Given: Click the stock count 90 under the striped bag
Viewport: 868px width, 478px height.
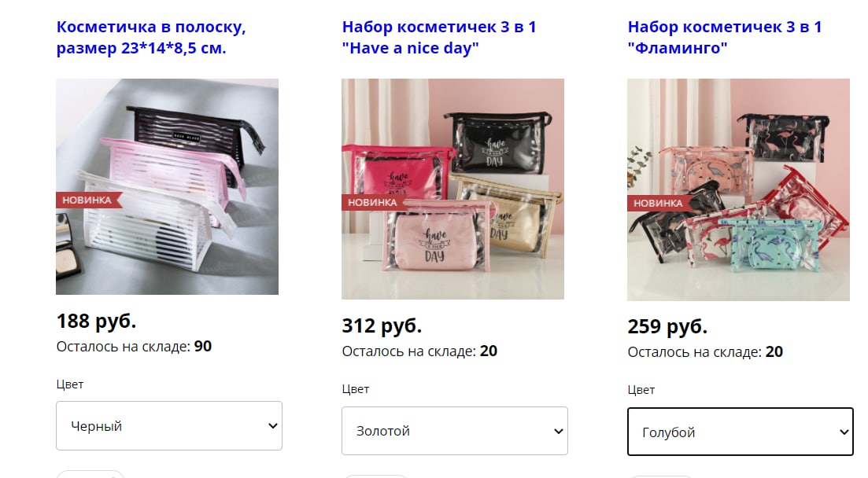Looking at the screenshot, I should (x=202, y=347).
